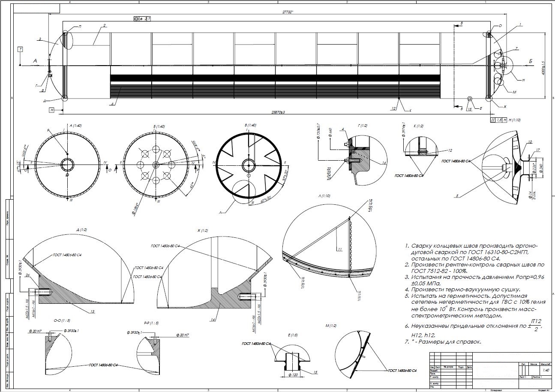The width and height of the screenshot is (555, 392).
Task: Click the "Лист 1" cell in the title block
Action: 523,378
